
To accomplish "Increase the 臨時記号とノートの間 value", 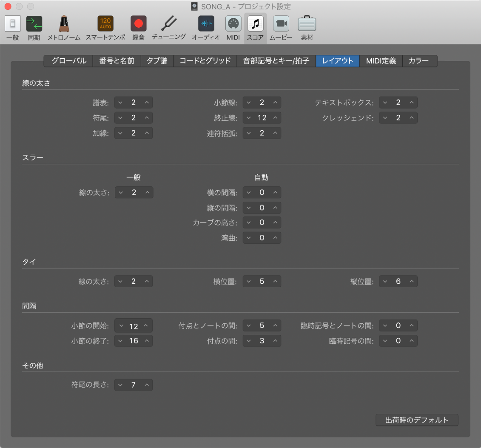I will tap(412, 325).
